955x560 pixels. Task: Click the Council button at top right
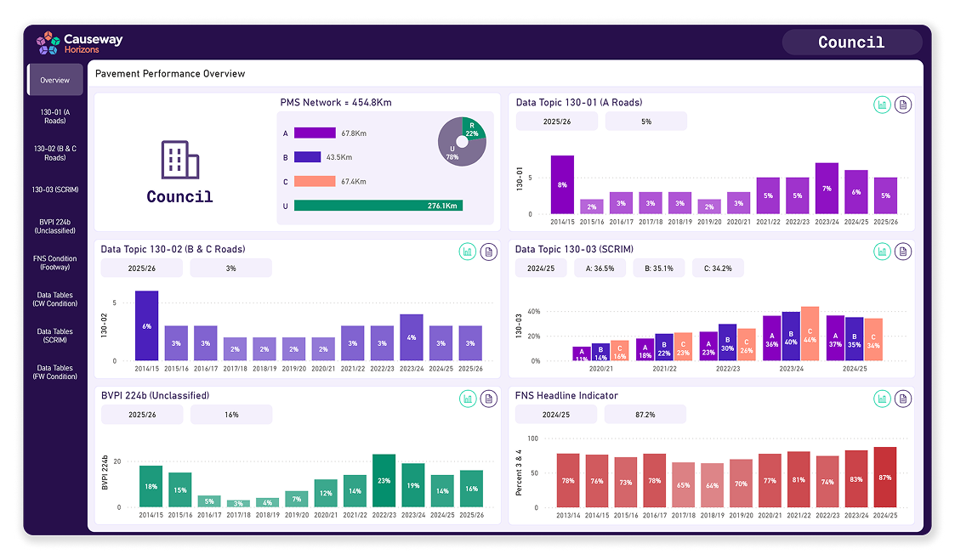851,42
